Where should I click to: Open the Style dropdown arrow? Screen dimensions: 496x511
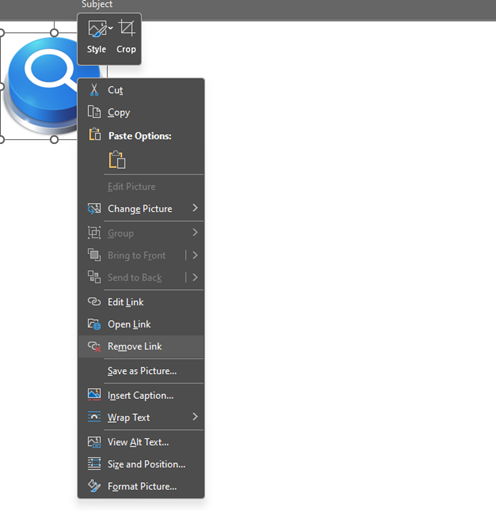coord(111,28)
